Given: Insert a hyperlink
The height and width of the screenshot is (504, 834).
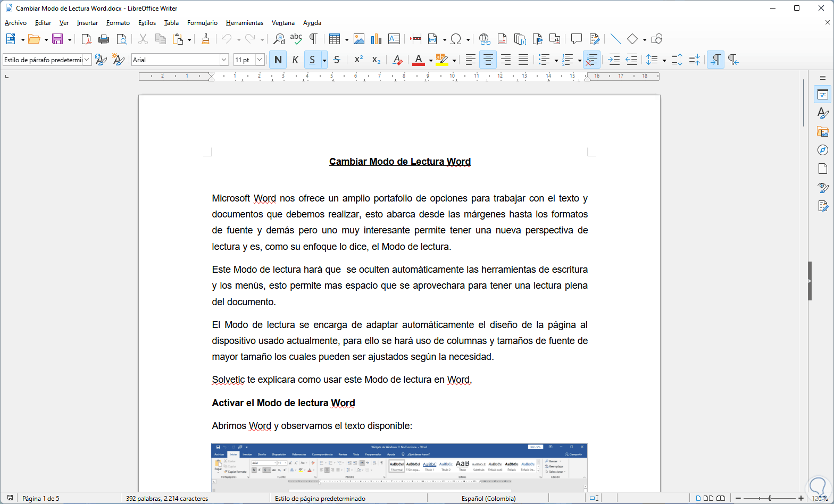Looking at the screenshot, I should [x=485, y=39].
